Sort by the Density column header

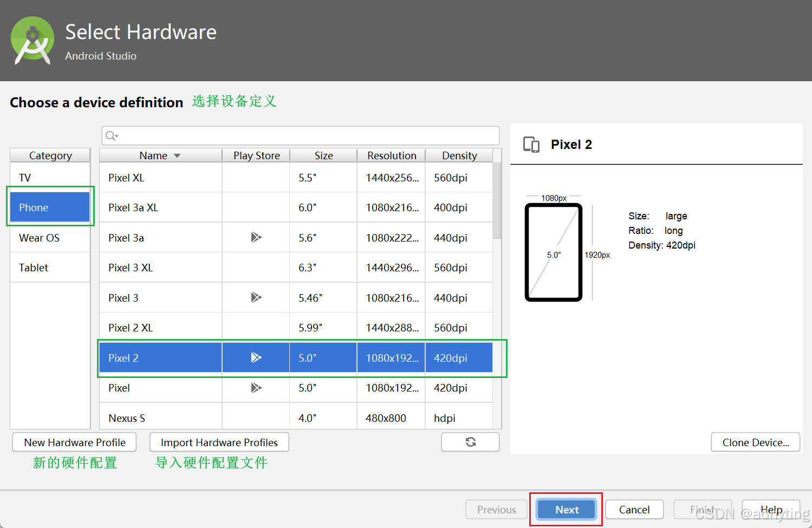(459, 155)
